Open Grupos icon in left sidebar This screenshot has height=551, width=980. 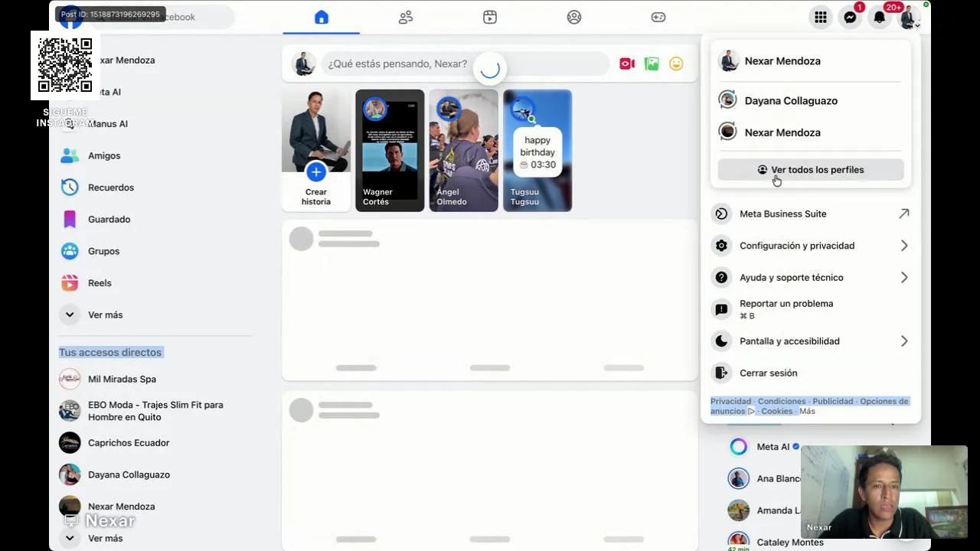70,251
